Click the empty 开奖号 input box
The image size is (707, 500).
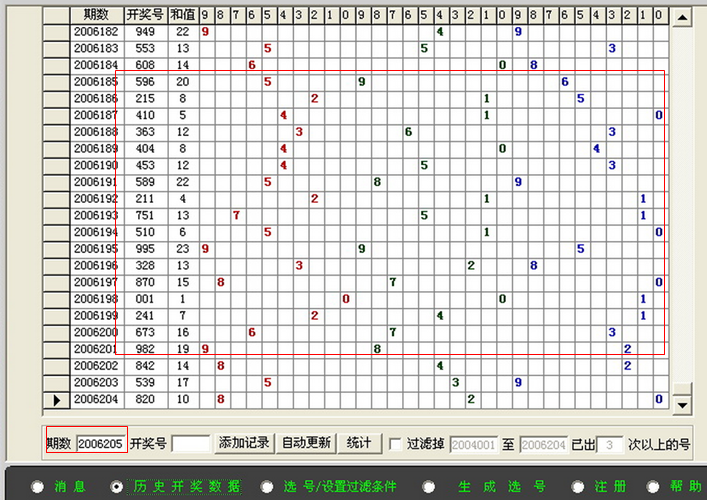tap(191, 444)
